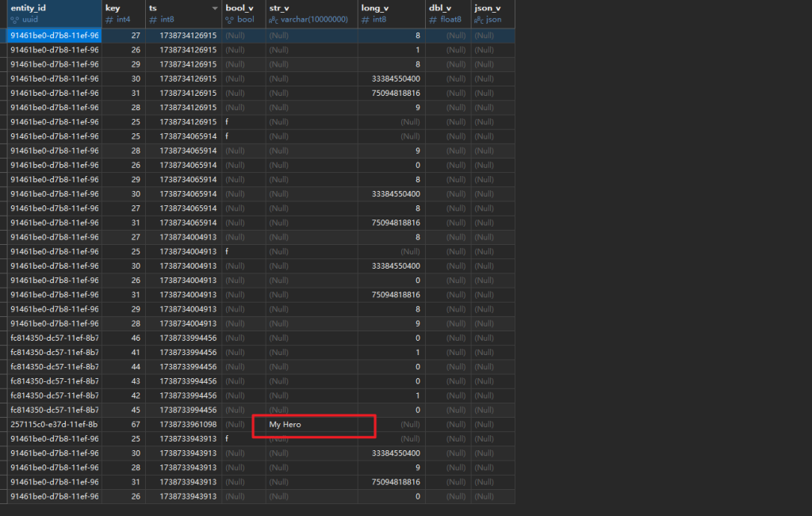This screenshot has height=516, width=812.
Task: Click bool_v (Null) cell in key 67 row
Action: 244,424
